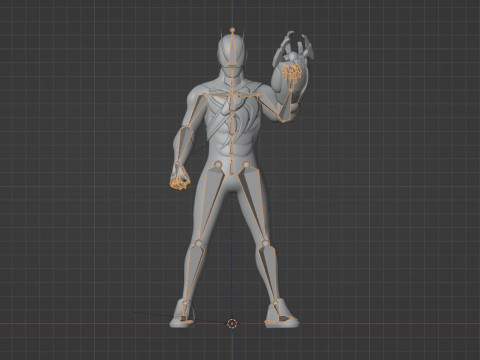Select the knee joint sphere on screen-left leg
This screenshot has height=360, width=480.
coord(199,243)
